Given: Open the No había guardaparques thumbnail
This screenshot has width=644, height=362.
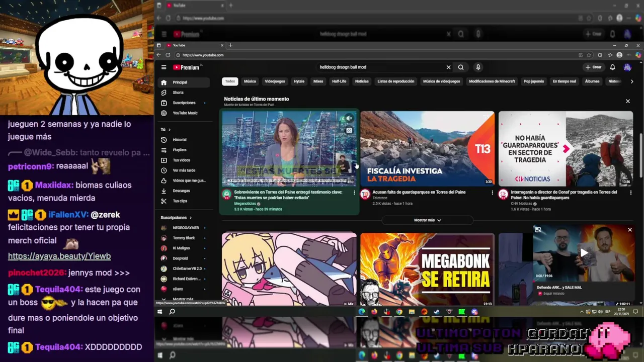Looking at the screenshot, I should point(566,148).
